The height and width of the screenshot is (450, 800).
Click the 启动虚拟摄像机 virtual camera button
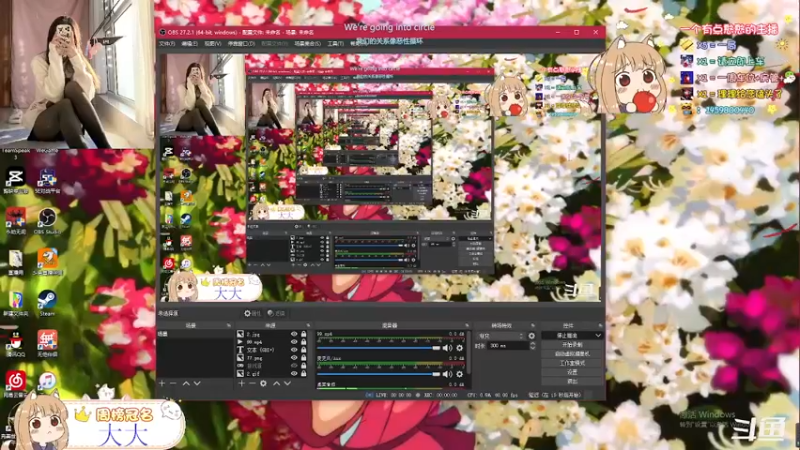tap(572, 354)
